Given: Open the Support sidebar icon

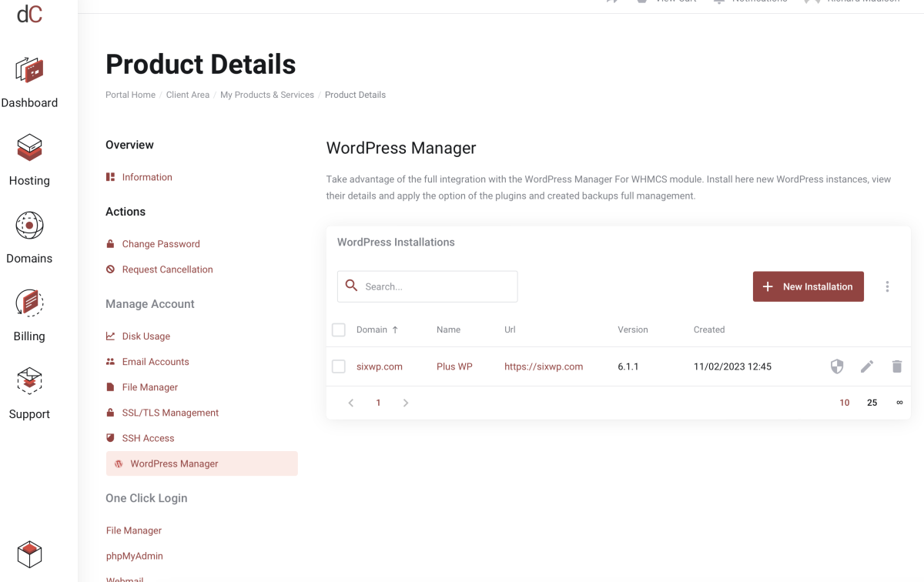Looking at the screenshot, I should 29,381.
